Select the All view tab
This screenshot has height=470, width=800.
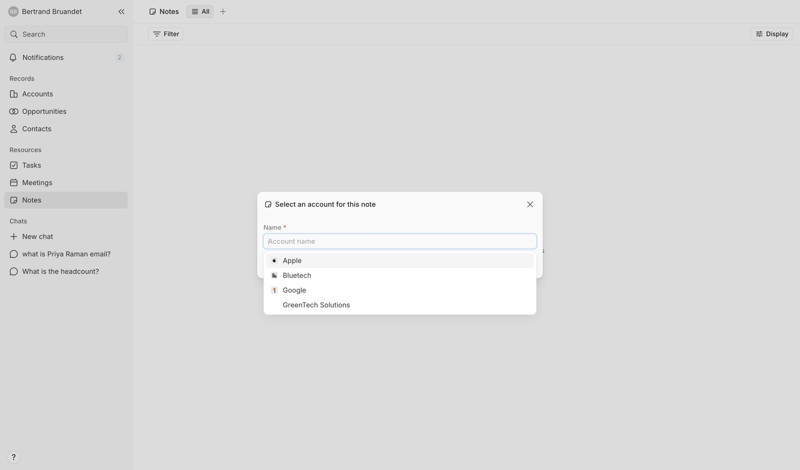click(x=200, y=12)
